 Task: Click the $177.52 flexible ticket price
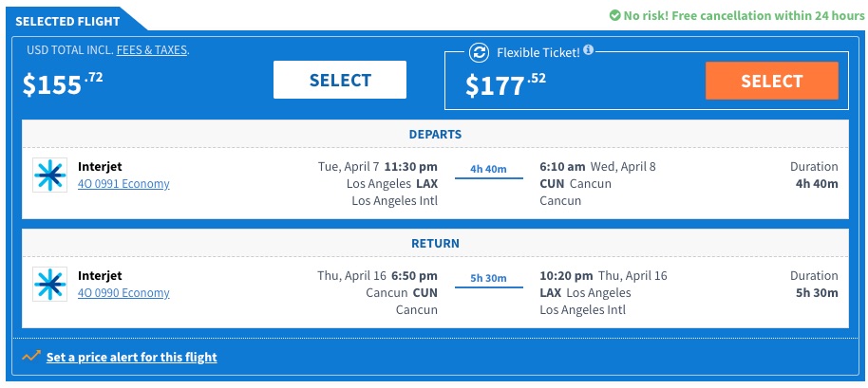tap(506, 85)
